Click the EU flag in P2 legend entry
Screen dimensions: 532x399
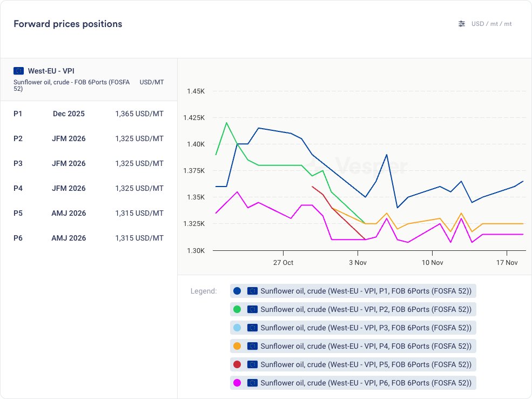pyautogui.click(x=252, y=309)
